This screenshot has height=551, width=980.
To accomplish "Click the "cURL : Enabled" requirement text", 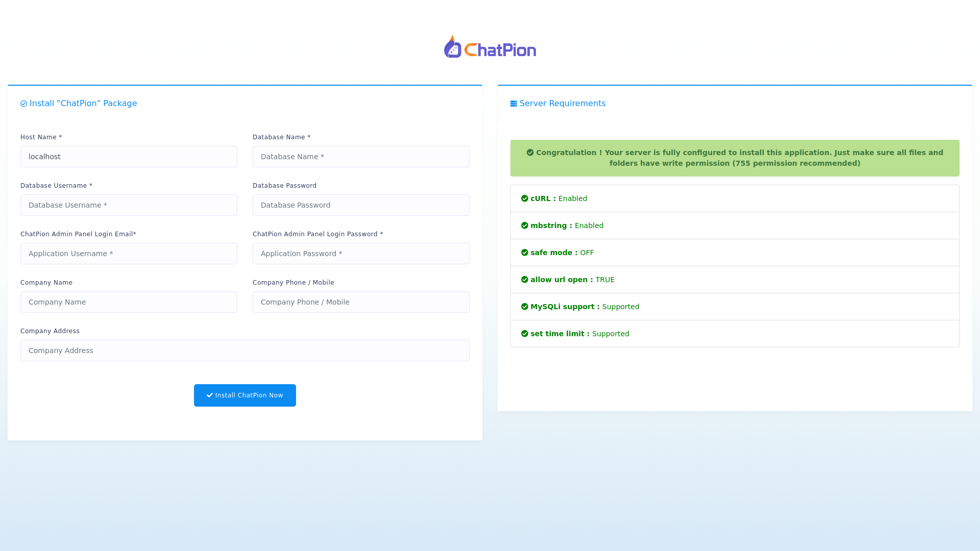I will point(559,198).
